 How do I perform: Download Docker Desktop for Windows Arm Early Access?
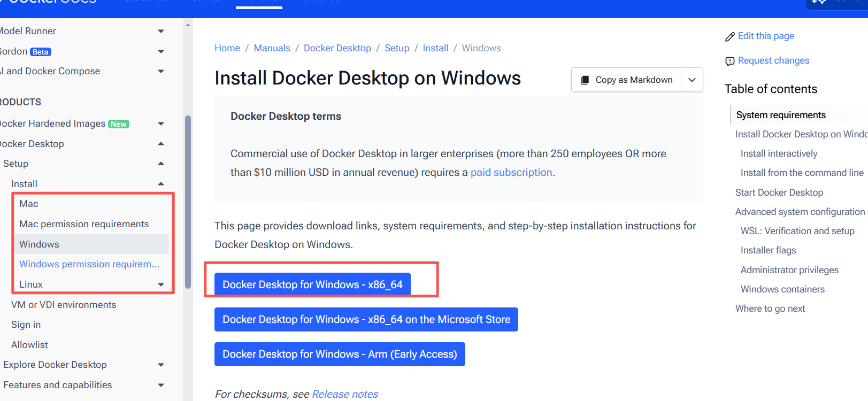pos(340,354)
